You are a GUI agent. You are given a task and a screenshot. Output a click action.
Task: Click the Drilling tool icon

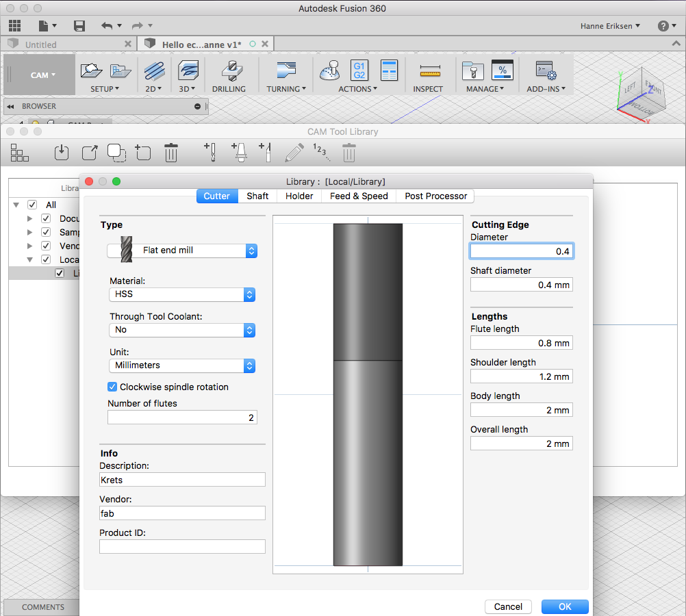232,70
